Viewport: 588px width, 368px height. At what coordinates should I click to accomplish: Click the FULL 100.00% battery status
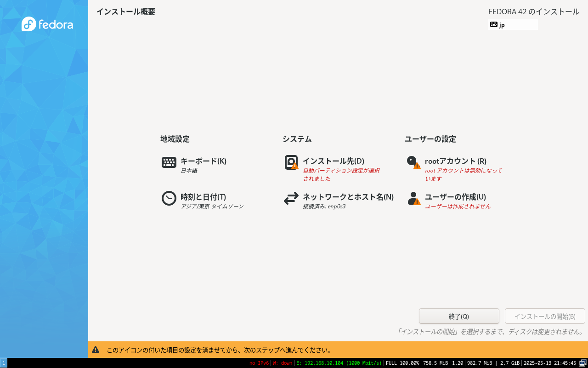tap(402, 363)
